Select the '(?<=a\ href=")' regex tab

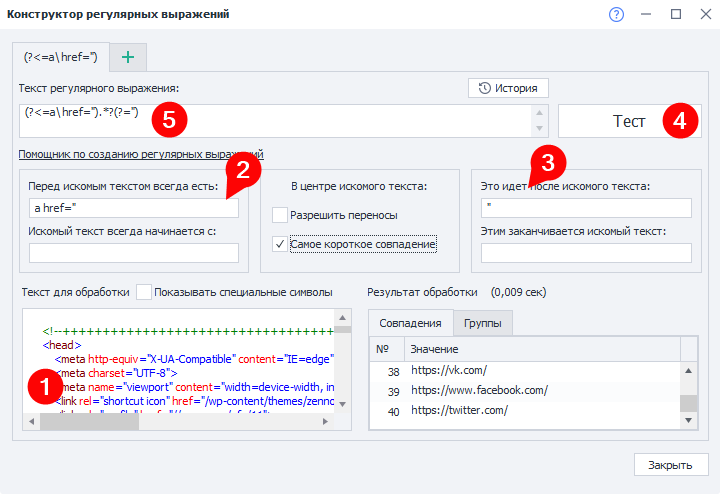pyautogui.click(x=59, y=57)
